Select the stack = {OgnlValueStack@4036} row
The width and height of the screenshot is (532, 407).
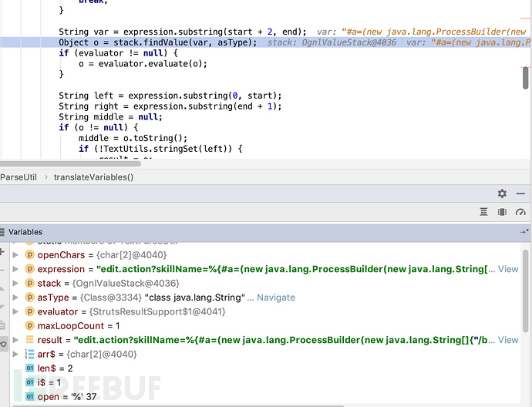(266, 283)
